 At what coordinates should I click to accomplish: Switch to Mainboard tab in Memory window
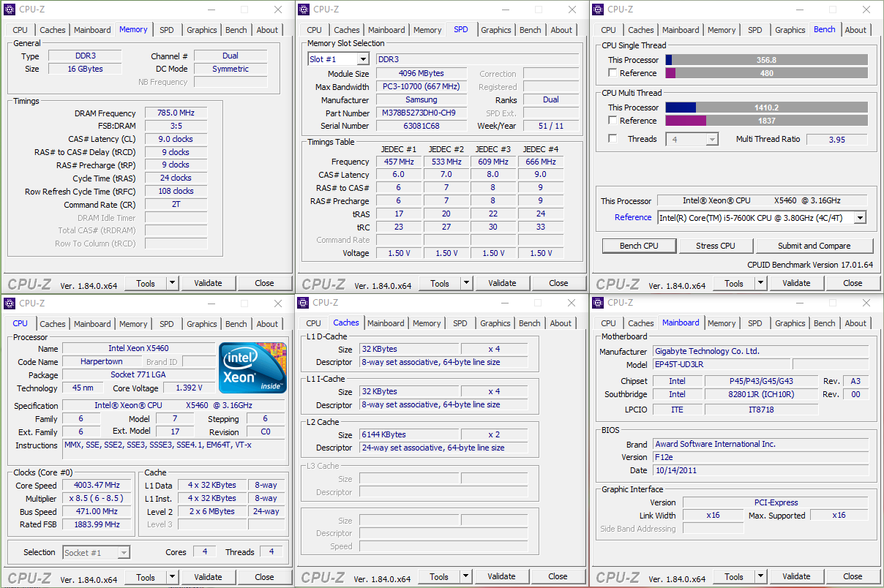pos(92,30)
